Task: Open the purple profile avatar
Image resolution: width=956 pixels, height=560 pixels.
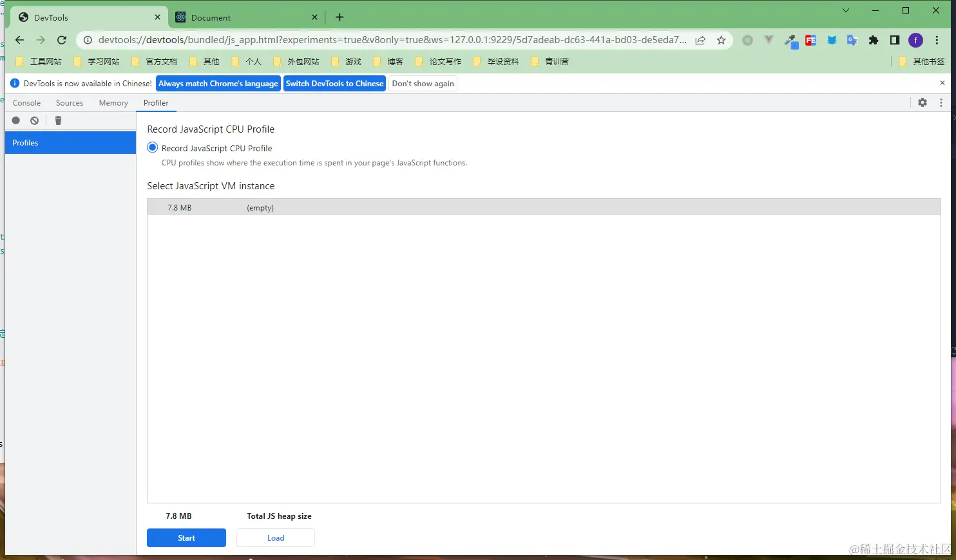Action: [x=915, y=40]
